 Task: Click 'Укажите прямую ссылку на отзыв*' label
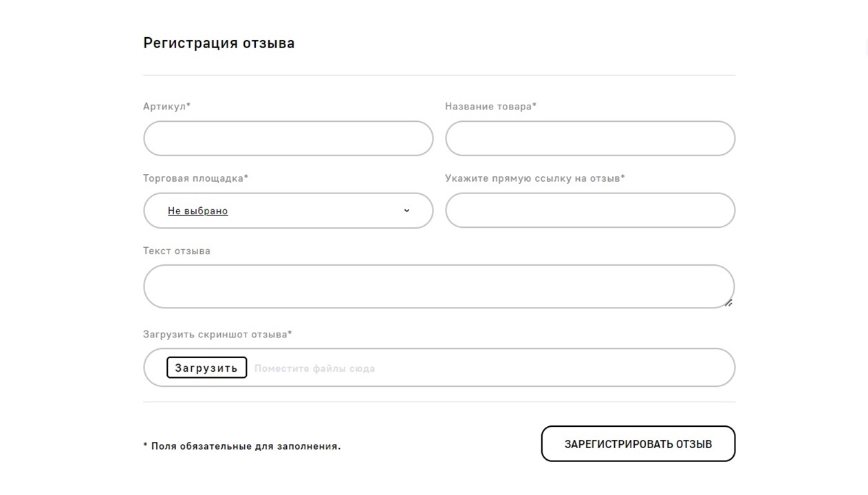point(534,178)
